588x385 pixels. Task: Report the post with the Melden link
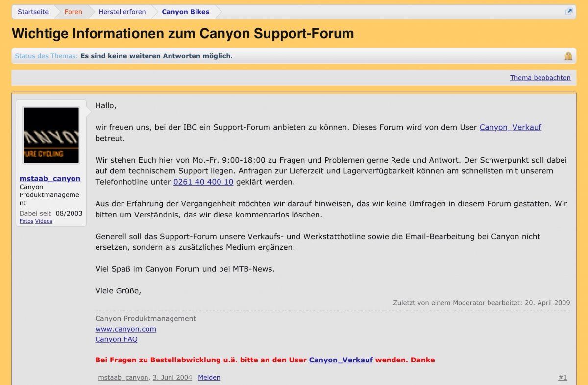coord(209,378)
